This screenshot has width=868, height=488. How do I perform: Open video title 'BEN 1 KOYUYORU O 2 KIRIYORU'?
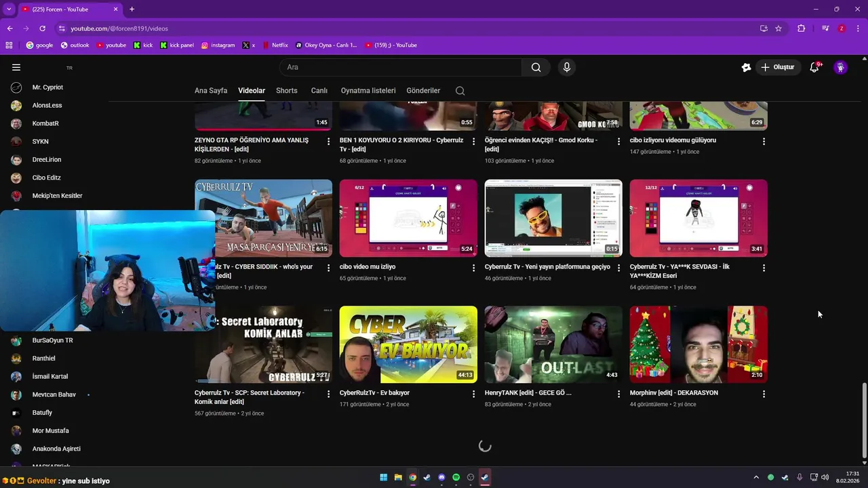click(401, 144)
